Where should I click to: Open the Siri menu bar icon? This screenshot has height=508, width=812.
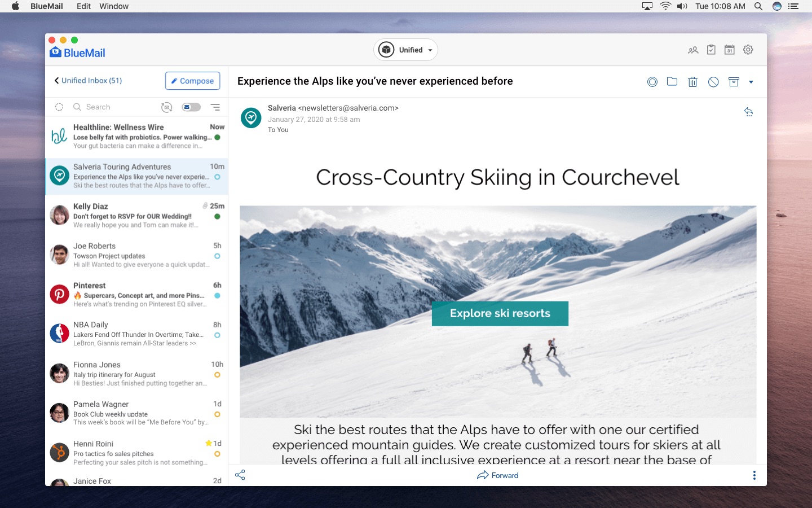[777, 6]
